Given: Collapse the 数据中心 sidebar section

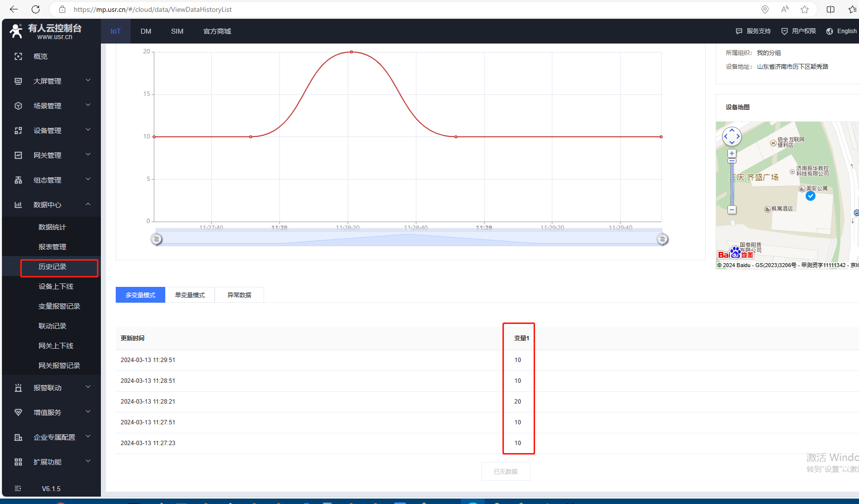Looking at the screenshot, I should (x=47, y=205).
